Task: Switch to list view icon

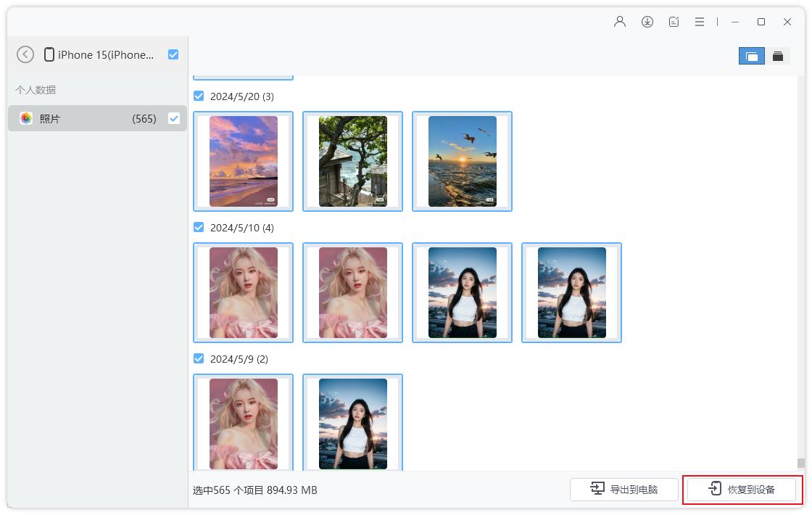Action: pos(779,55)
